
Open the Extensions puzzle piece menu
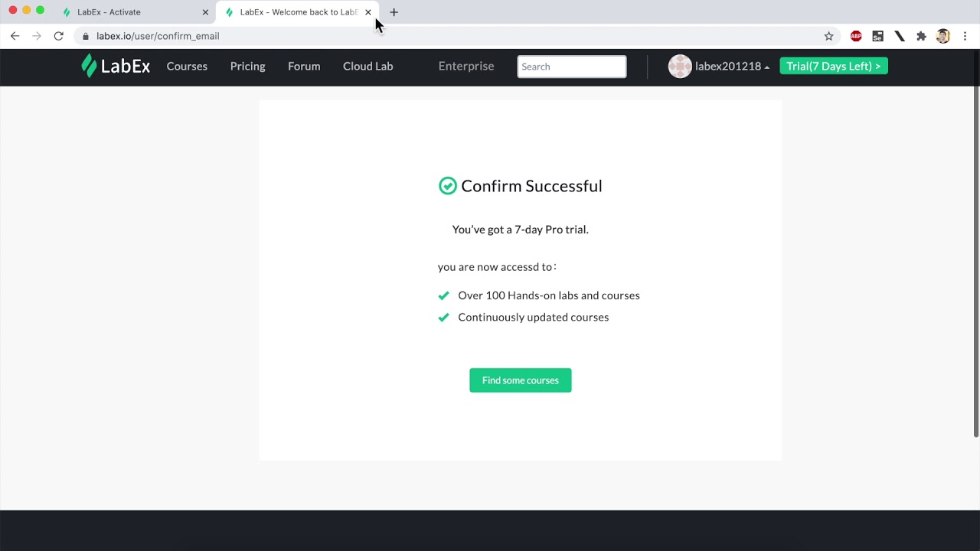tap(921, 36)
